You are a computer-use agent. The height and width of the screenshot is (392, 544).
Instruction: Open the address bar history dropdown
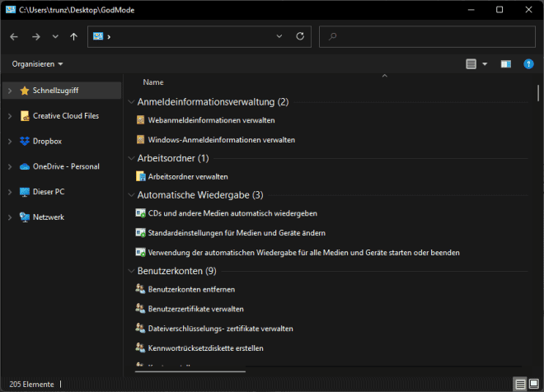click(x=280, y=37)
